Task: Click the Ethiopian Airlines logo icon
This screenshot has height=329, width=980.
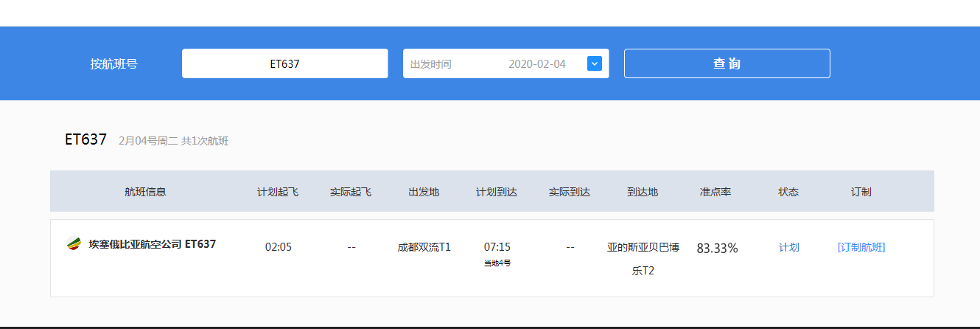Action: (73, 243)
